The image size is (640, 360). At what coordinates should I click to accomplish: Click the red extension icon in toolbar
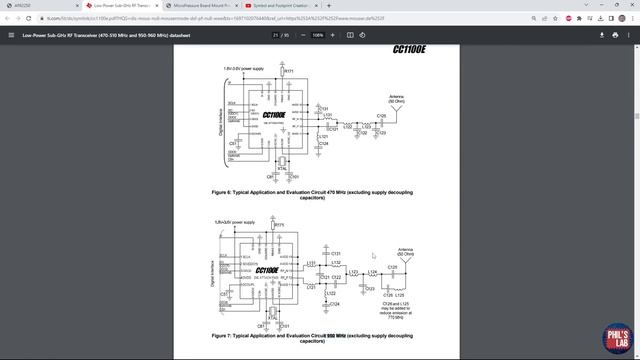pos(569,18)
